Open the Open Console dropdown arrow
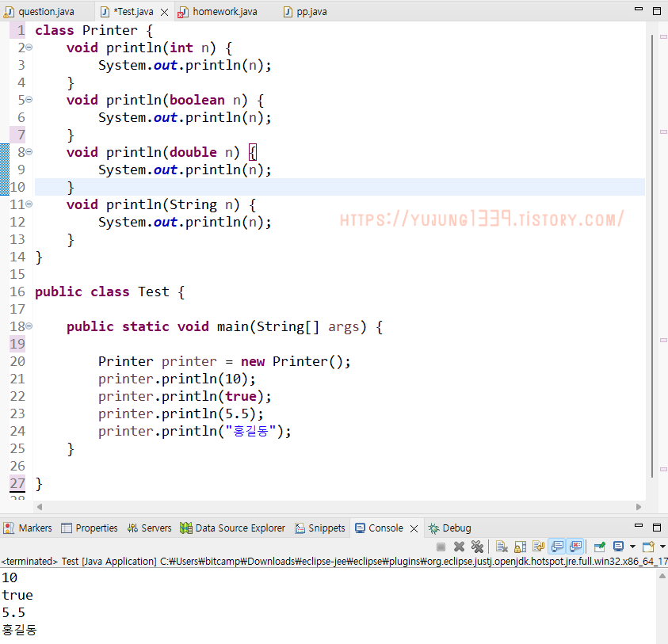 pyautogui.click(x=662, y=547)
